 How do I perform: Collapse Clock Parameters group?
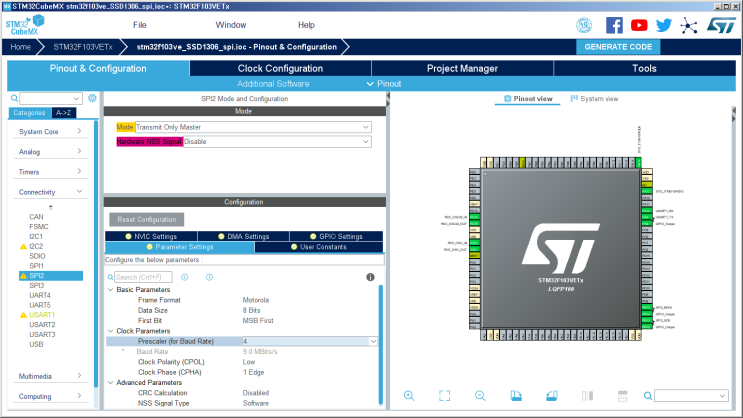click(110, 331)
